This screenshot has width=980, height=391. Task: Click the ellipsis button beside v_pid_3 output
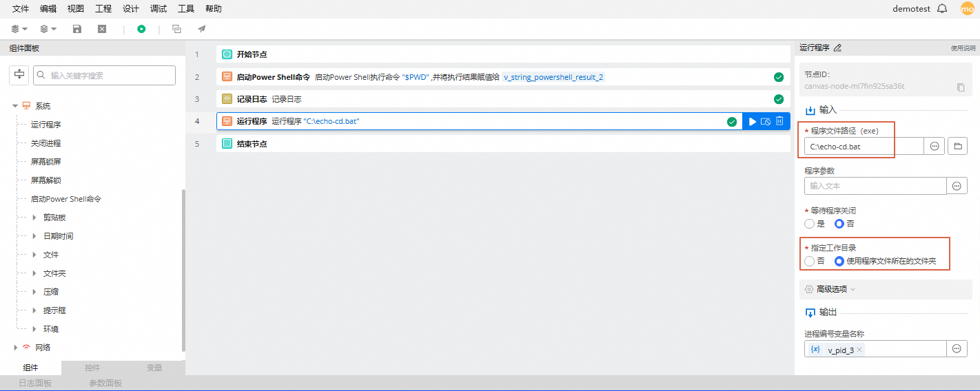[x=957, y=349]
